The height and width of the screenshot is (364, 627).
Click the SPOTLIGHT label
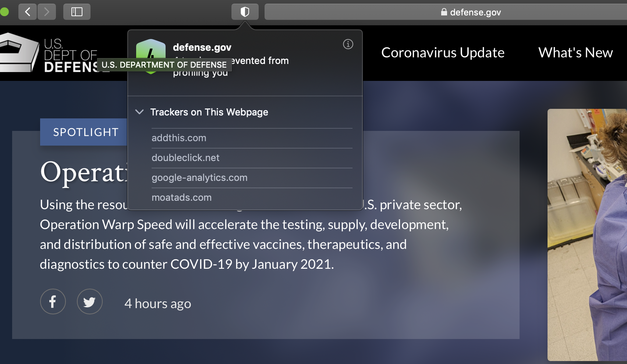[x=86, y=132]
